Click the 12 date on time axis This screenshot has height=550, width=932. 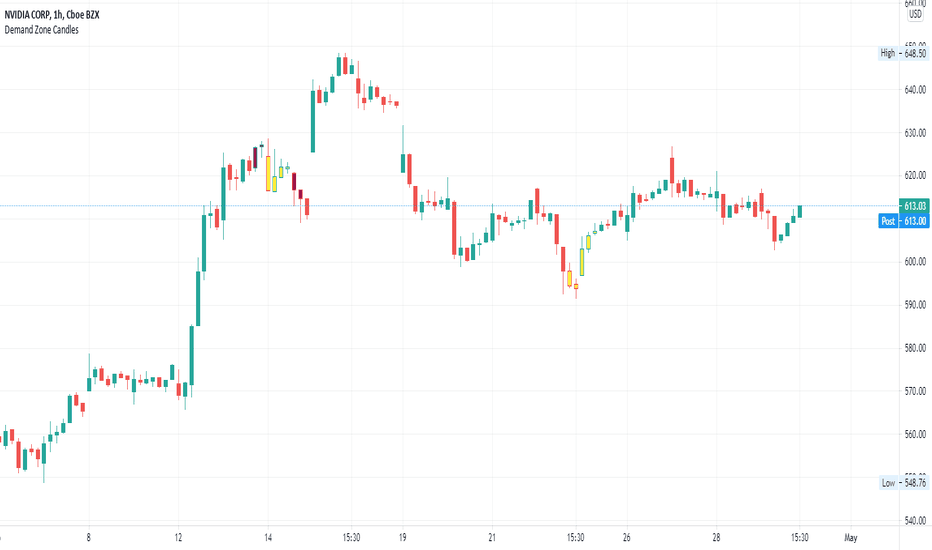tap(178, 538)
